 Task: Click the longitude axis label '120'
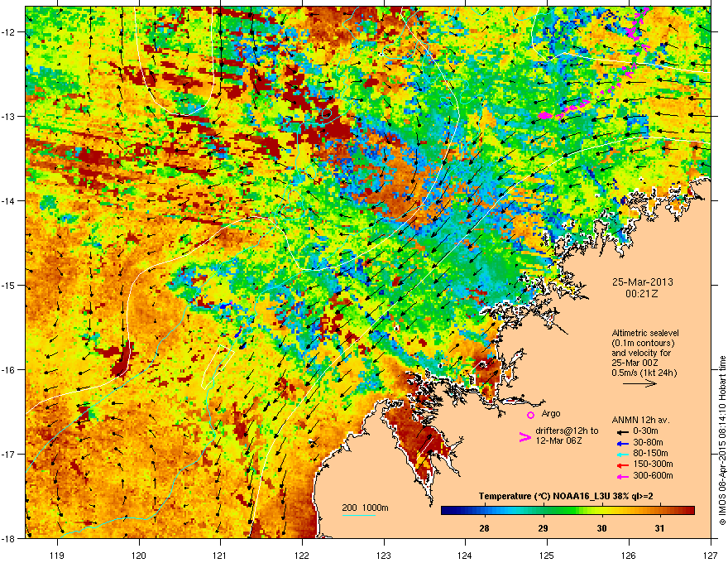[139, 555]
